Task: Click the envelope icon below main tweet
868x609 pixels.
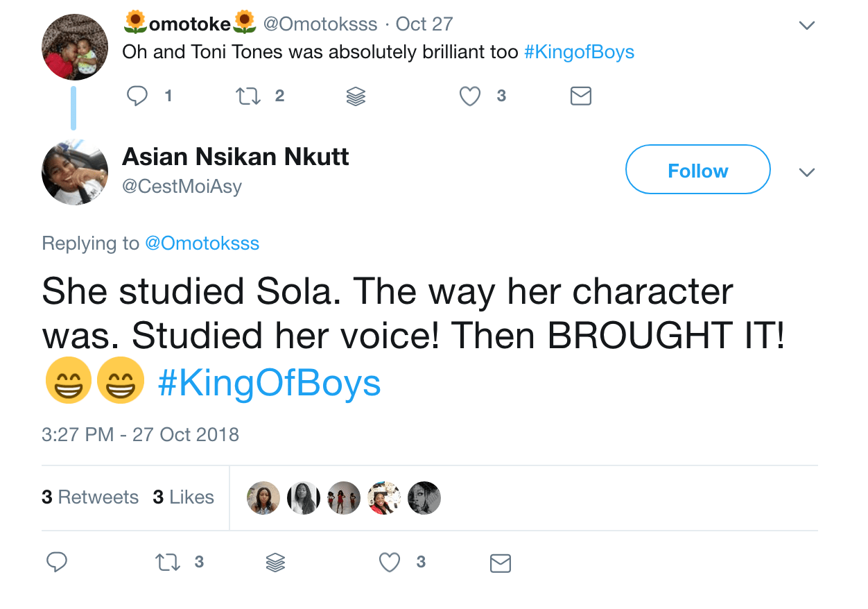Action: 500,563
